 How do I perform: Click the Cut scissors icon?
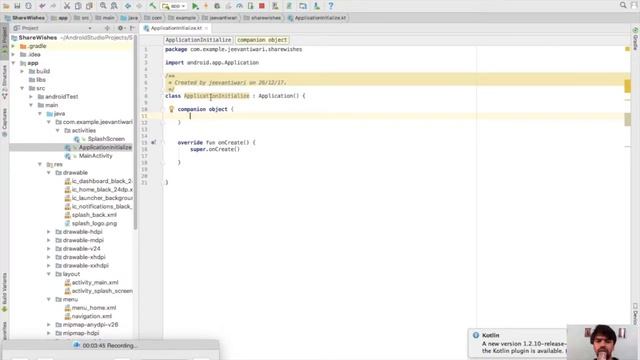pos(67,6)
